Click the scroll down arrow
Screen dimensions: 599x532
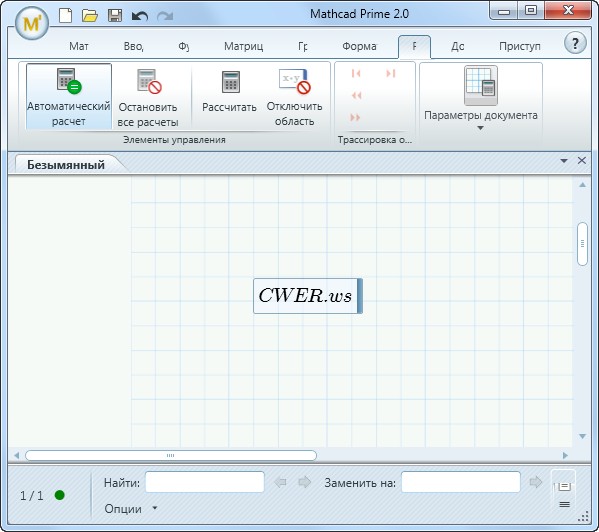(582, 436)
